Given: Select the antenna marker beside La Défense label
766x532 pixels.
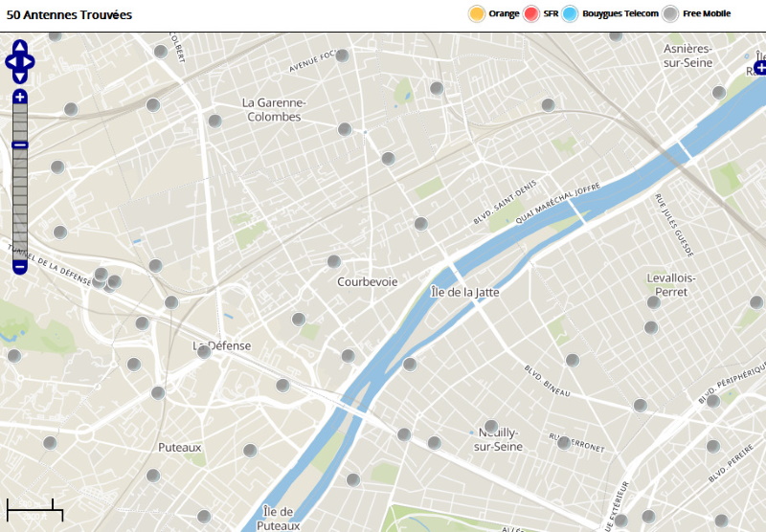Looking at the screenshot, I should [x=204, y=351].
